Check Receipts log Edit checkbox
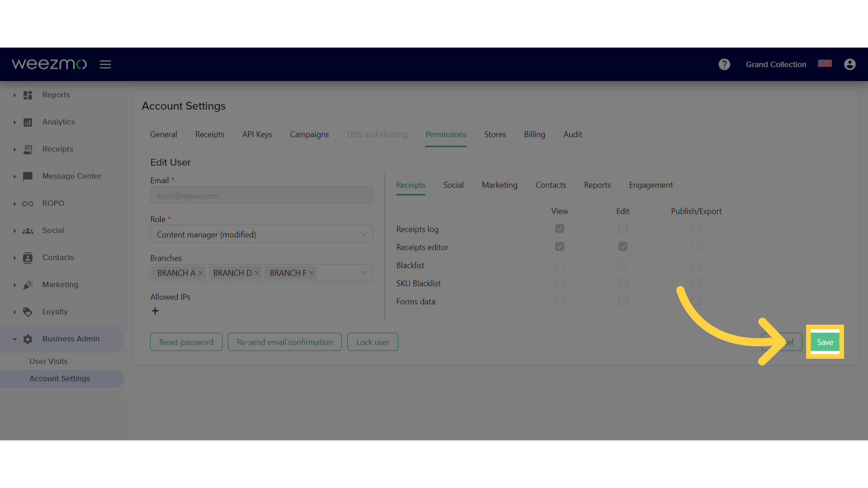 point(623,229)
